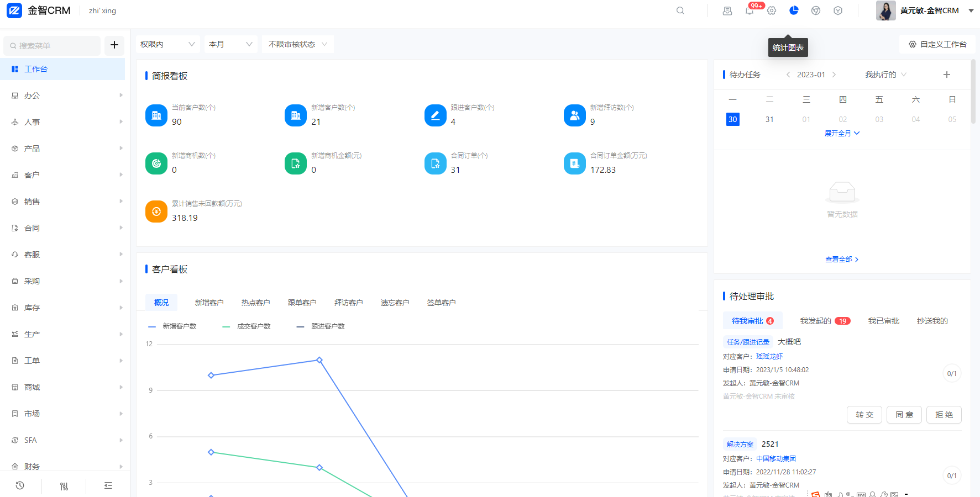Open 自定义工作台 customization
This screenshot has height=497, width=980.
click(x=937, y=44)
